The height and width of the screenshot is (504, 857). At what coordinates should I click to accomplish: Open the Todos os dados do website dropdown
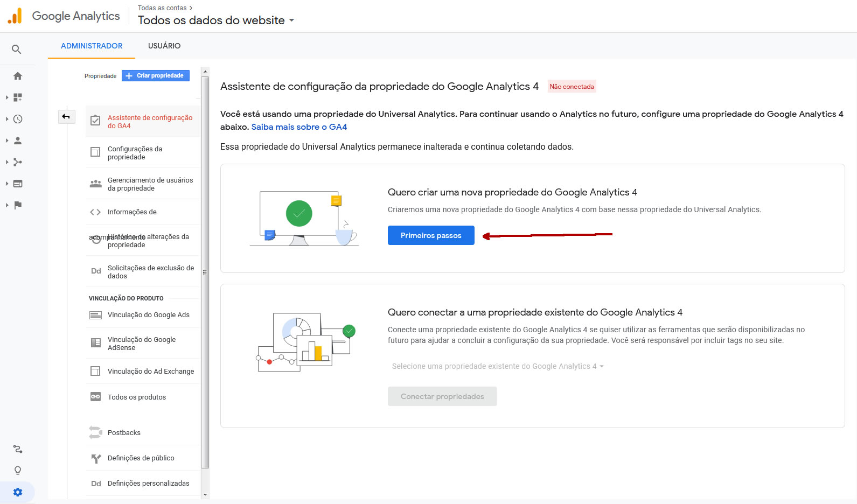(217, 20)
